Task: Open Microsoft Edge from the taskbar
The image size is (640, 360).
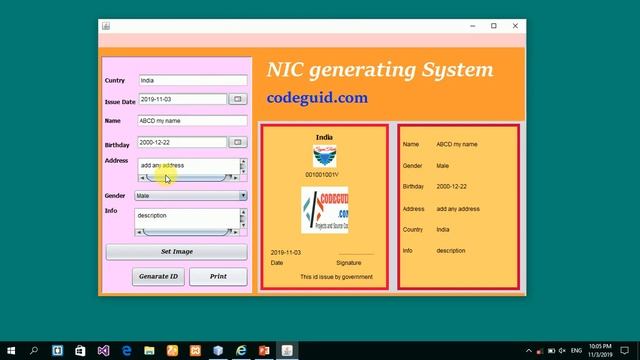Action: (x=127, y=351)
